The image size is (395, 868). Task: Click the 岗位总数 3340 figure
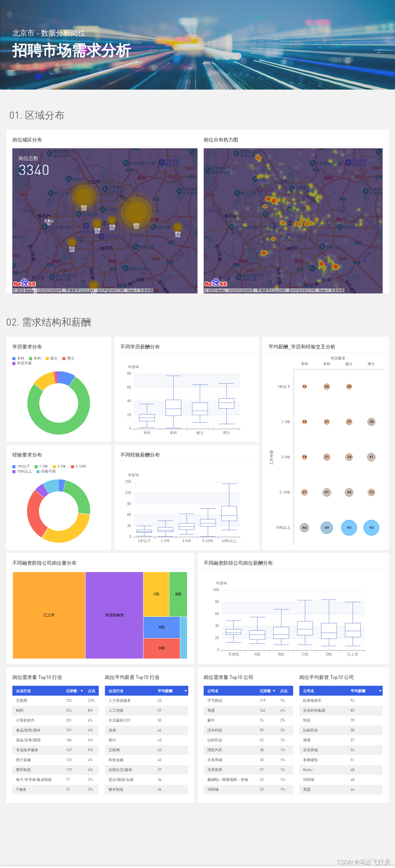(x=33, y=170)
